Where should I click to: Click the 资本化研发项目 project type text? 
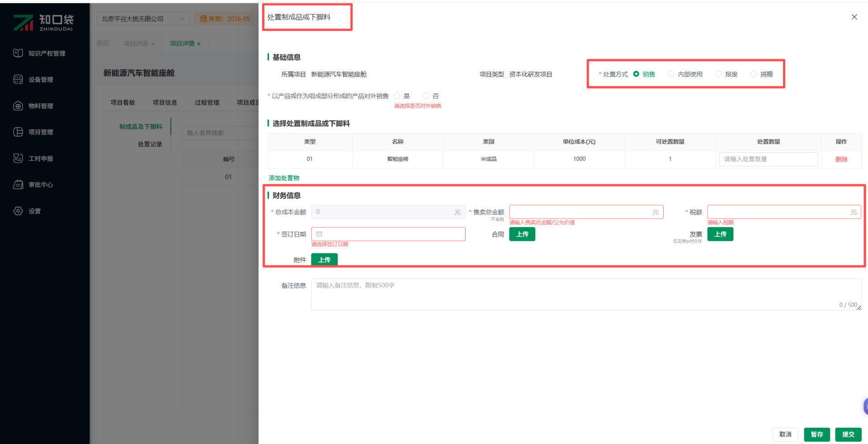pyautogui.click(x=531, y=74)
